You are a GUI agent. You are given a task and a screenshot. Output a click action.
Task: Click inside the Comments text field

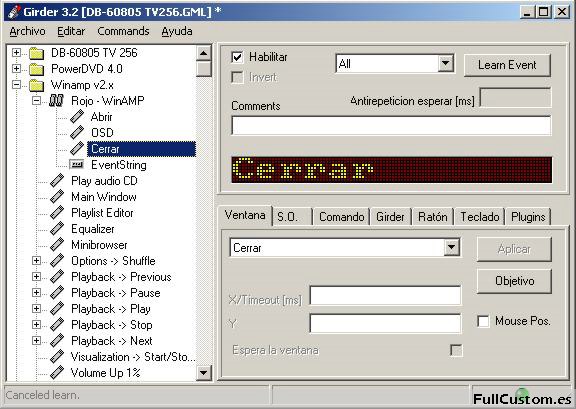391,125
